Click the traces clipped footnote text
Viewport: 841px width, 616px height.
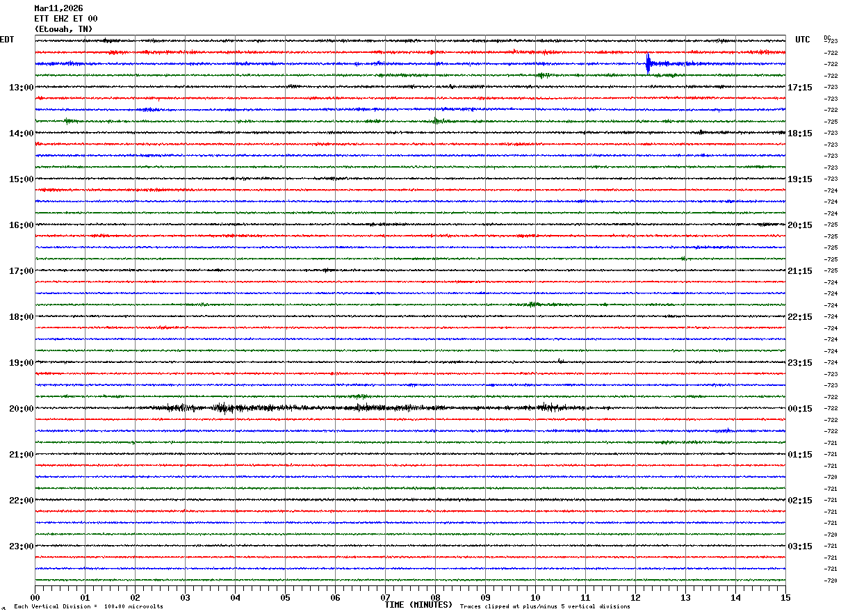545,607
